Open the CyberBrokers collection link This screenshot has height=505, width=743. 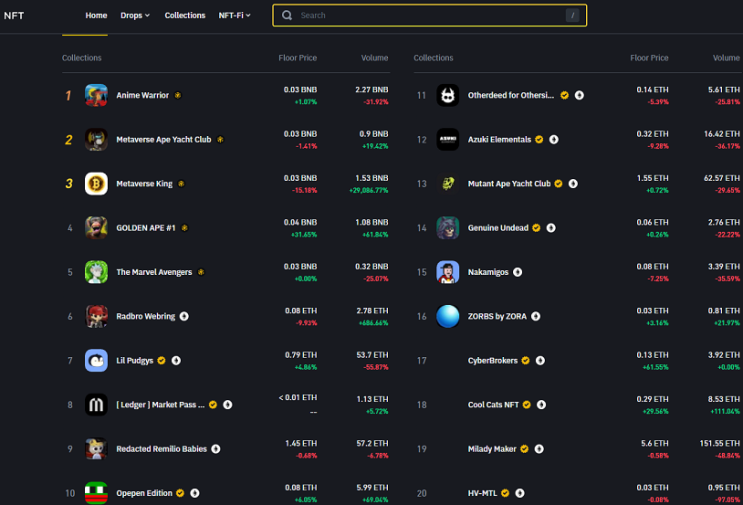[493, 361]
